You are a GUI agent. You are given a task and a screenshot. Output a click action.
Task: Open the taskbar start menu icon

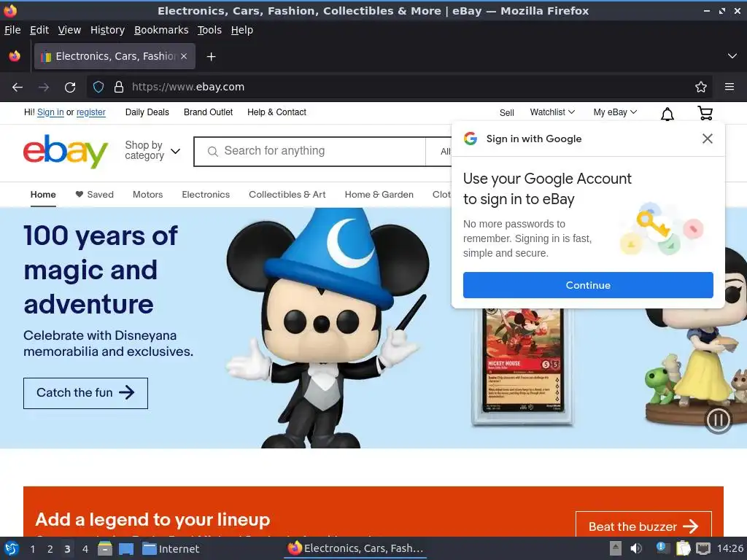click(x=12, y=549)
